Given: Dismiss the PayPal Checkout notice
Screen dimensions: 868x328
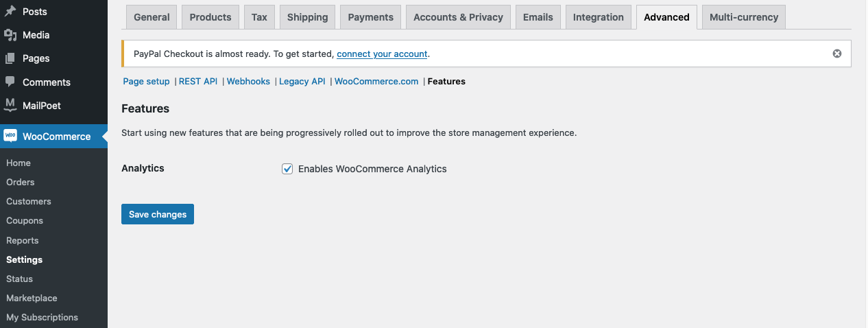Looking at the screenshot, I should tap(836, 54).
